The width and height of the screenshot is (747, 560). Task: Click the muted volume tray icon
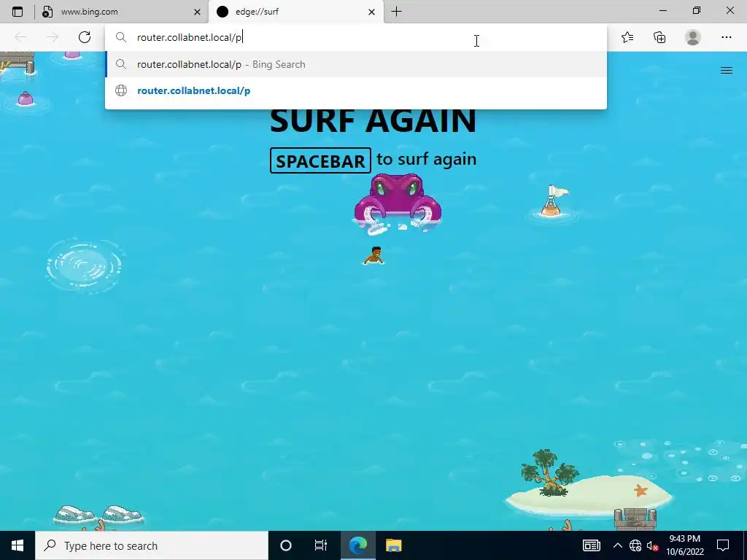point(652,545)
